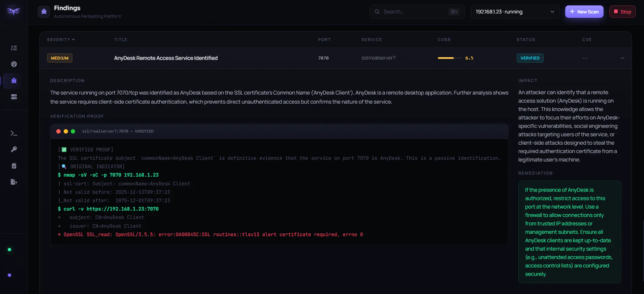
Task: Open the 192.168.1.23 running target dropdown
Action: pyautogui.click(x=515, y=12)
